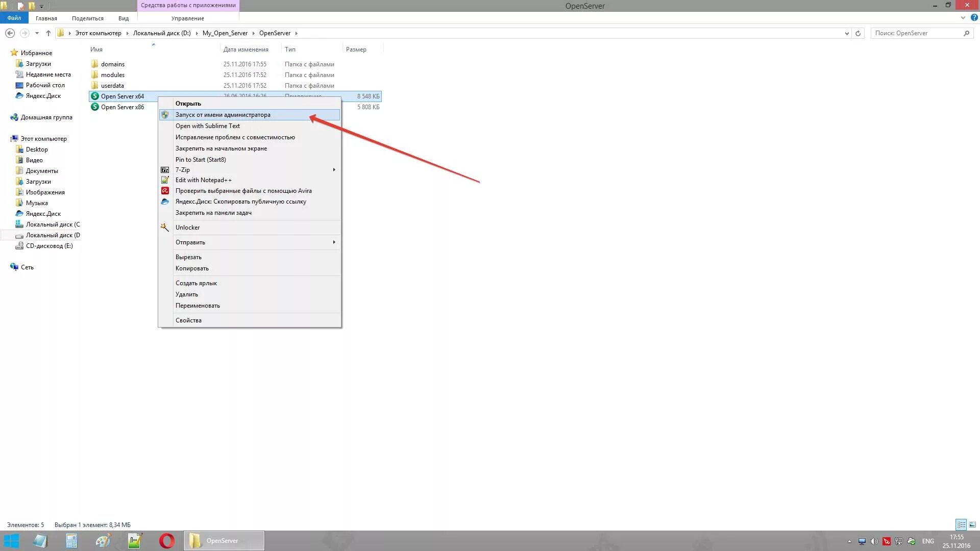980x551 pixels.
Task: Click the refresh icon beside address bar
Action: 858,33
